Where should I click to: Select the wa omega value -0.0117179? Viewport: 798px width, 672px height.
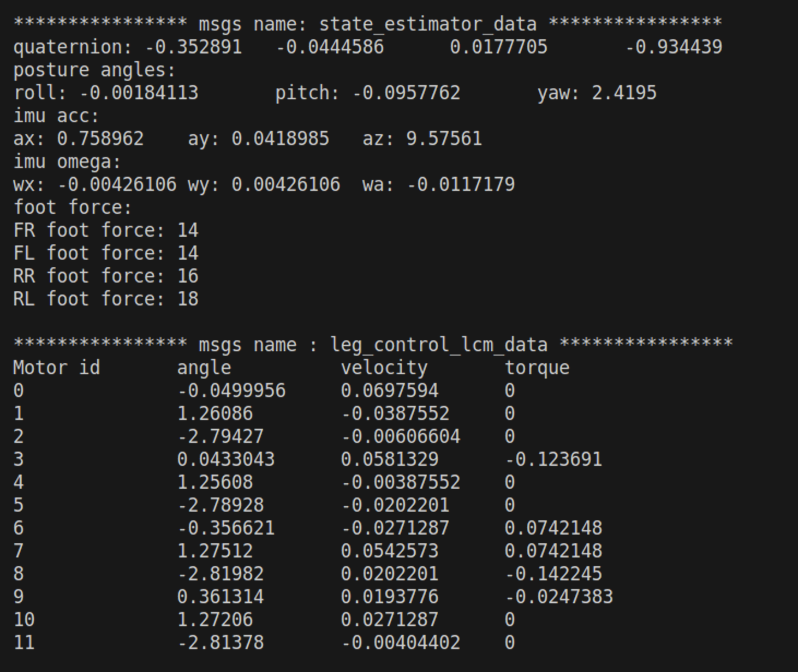pyautogui.click(x=461, y=184)
